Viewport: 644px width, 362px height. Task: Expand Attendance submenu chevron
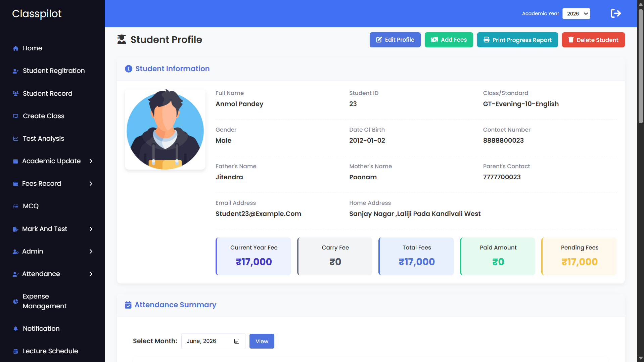point(91,274)
